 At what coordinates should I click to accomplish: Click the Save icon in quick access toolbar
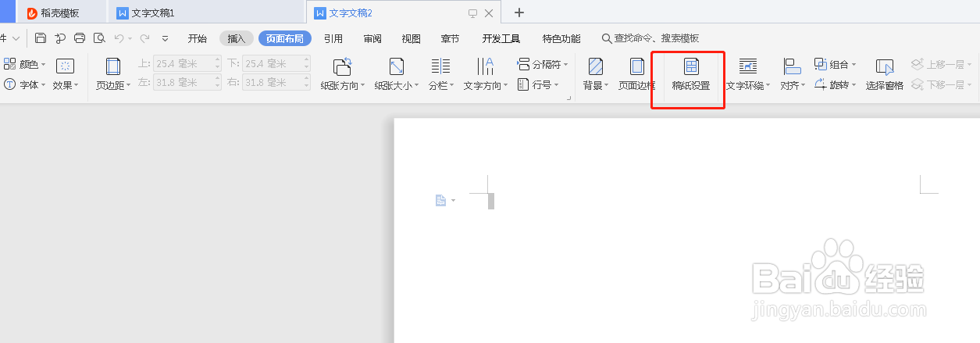click(41, 38)
